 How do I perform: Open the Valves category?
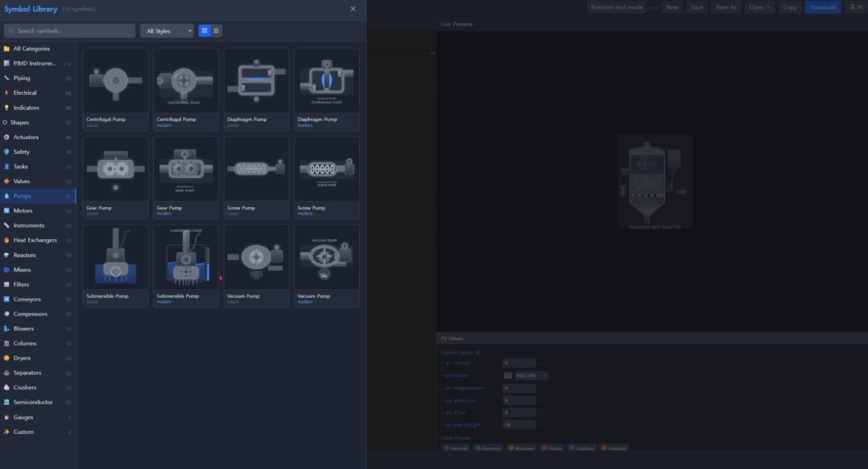[38, 181]
